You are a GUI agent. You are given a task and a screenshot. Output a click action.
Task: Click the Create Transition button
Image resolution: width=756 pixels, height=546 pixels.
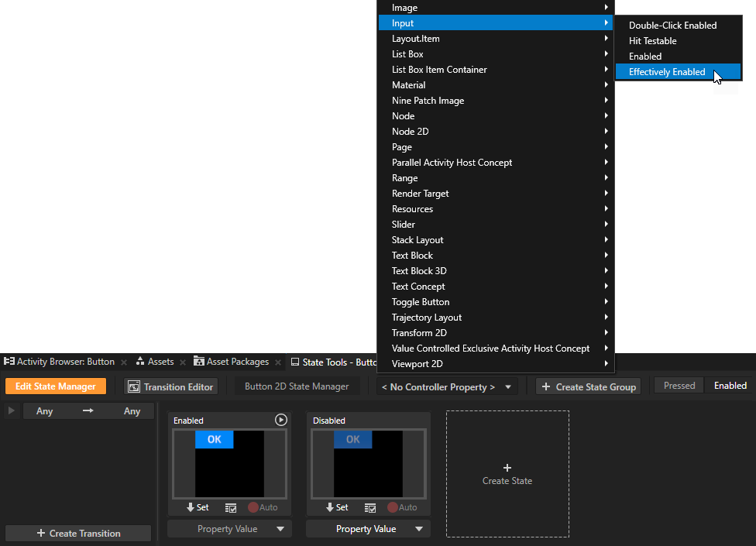[x=77, y=533]
